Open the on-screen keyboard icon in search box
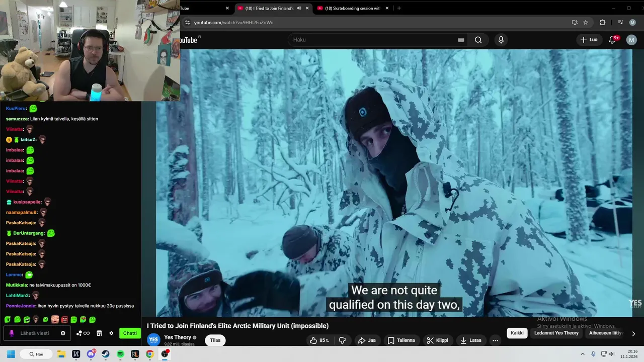 click(x=461, y=40)
